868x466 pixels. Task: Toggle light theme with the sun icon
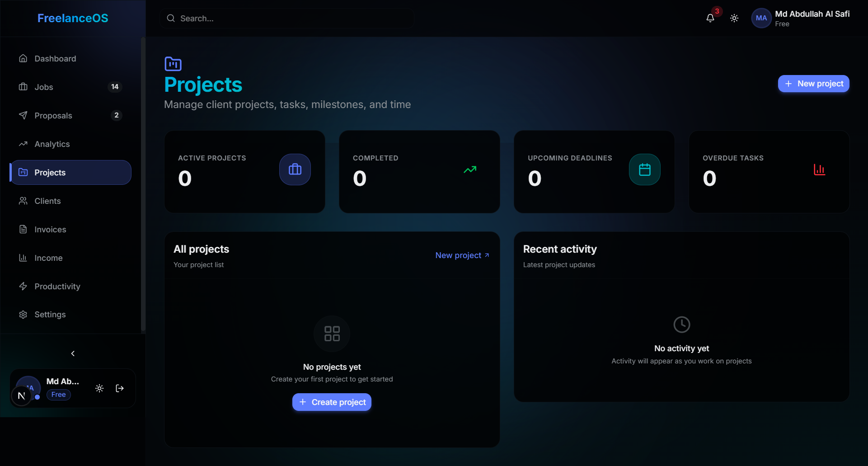pyautogui.click(x=734, y=18)
